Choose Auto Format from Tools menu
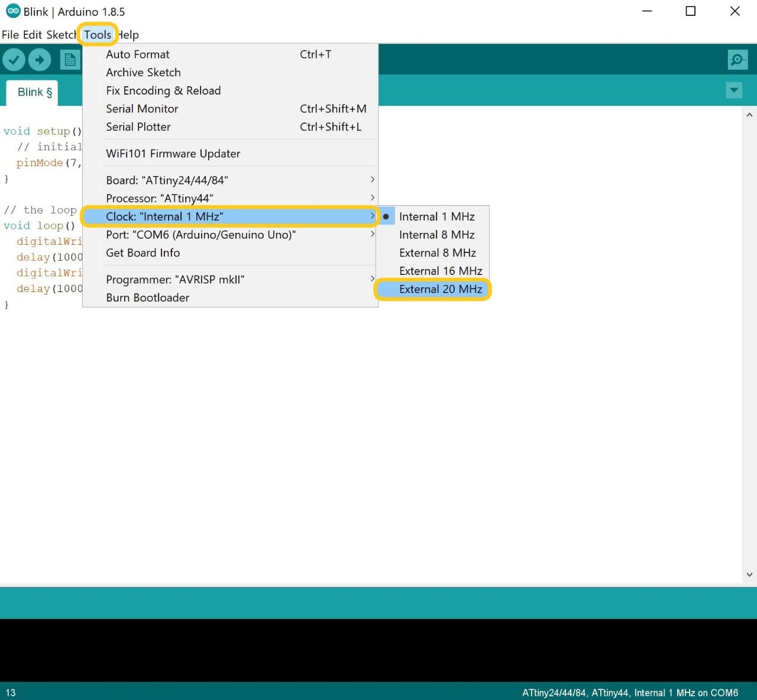 pos(229,54)
